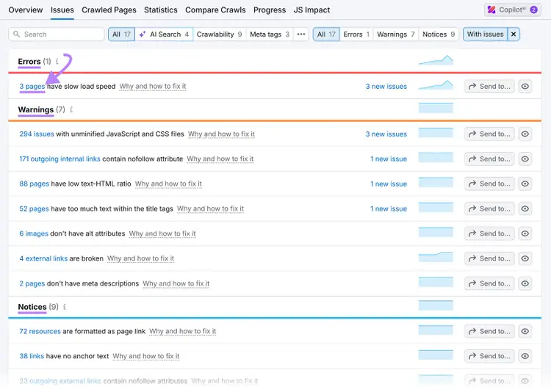Filter by Meta tags category
The height and width of the screenshot is (392, 551).
coord(270,34)
